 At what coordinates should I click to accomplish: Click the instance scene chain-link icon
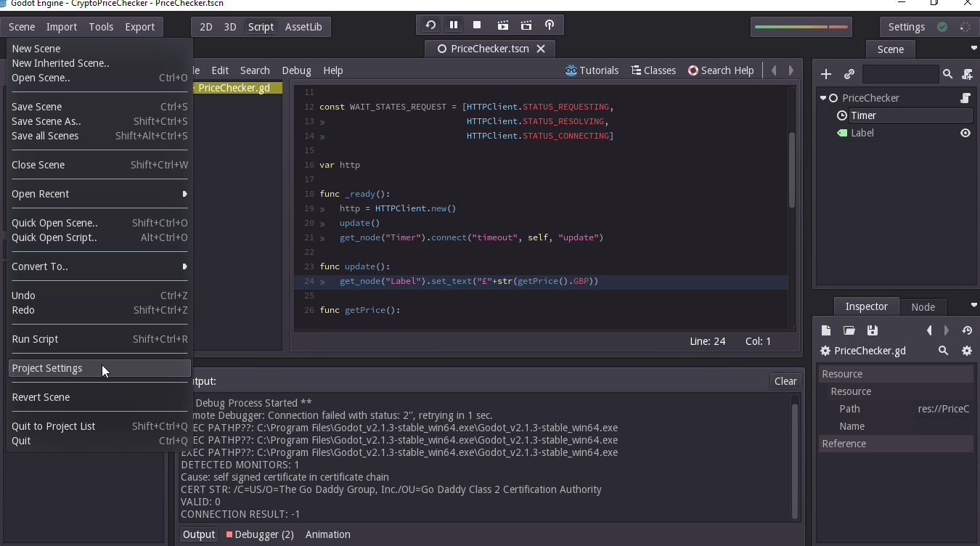849,74
